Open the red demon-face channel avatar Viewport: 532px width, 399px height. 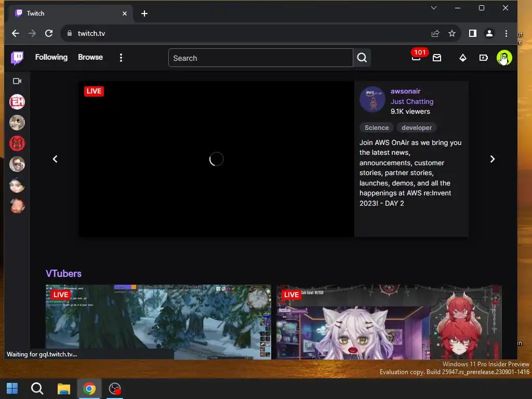click(x=17, y=143)
